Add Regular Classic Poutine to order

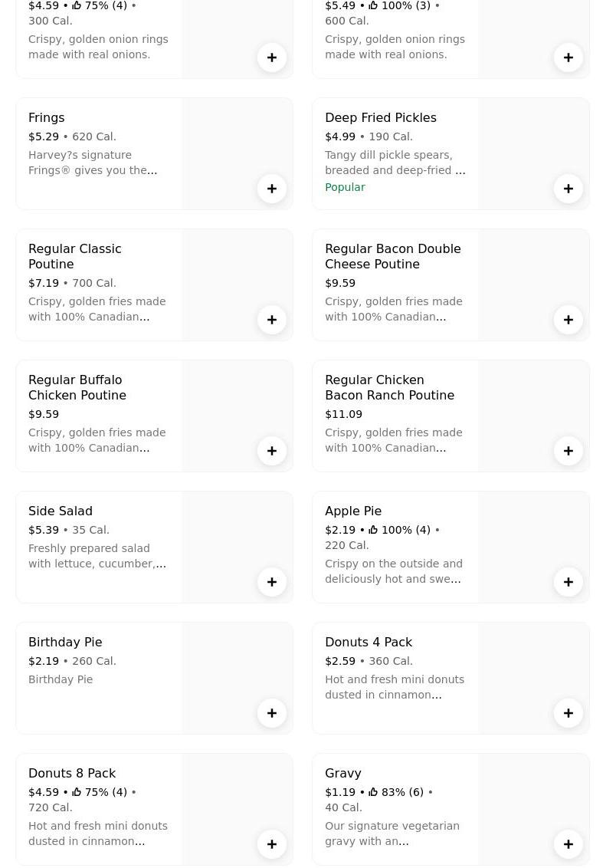tap(272, 320)
